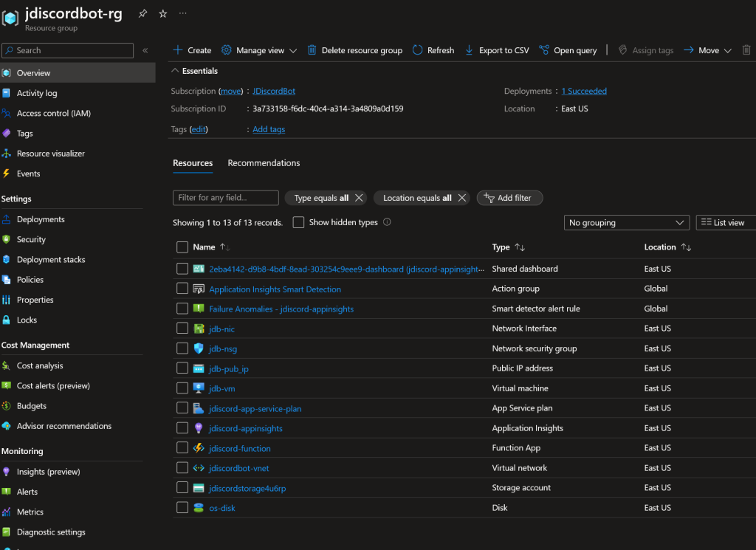756x550 pixels.
Task: Open info tooltip beside Show hidden types
Action: point(387,222)
